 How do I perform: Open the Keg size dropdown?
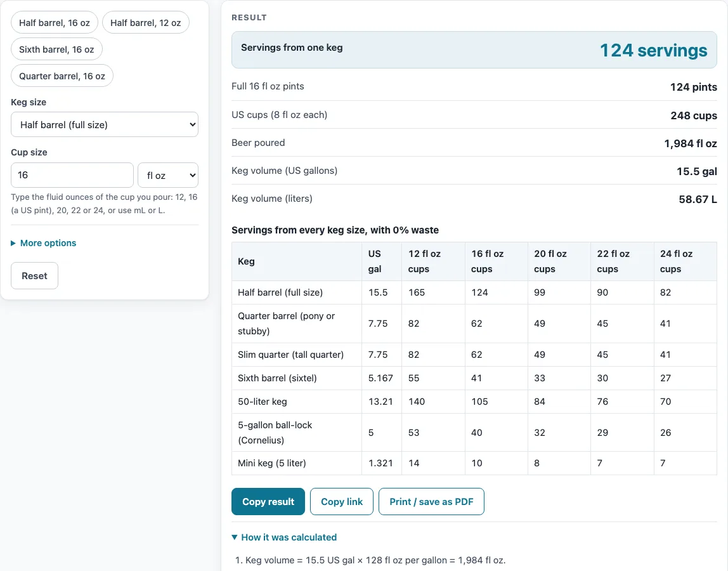(105, 124)
